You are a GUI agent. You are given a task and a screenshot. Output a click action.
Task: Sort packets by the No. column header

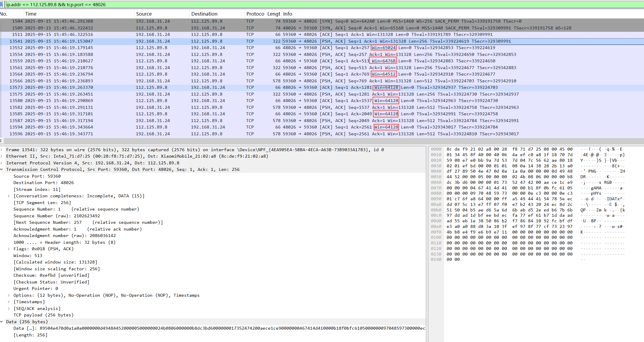click(x=12, y=14)
